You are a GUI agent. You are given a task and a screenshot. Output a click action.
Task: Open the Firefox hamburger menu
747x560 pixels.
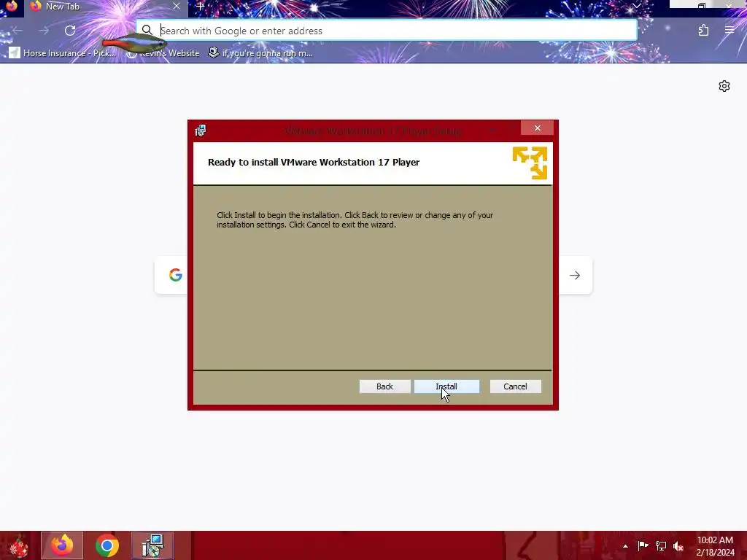(729, 31)
